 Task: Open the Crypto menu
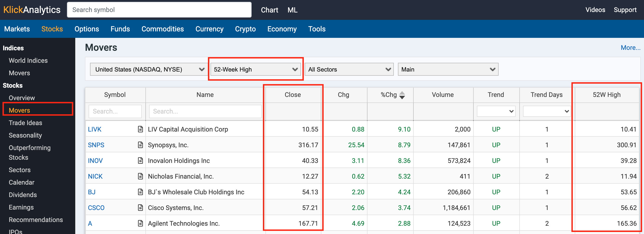(x=245, y=29)
